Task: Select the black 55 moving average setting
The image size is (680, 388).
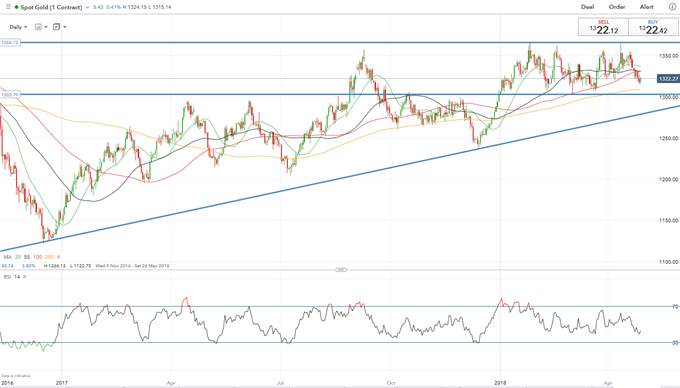Action: (27, 257)
